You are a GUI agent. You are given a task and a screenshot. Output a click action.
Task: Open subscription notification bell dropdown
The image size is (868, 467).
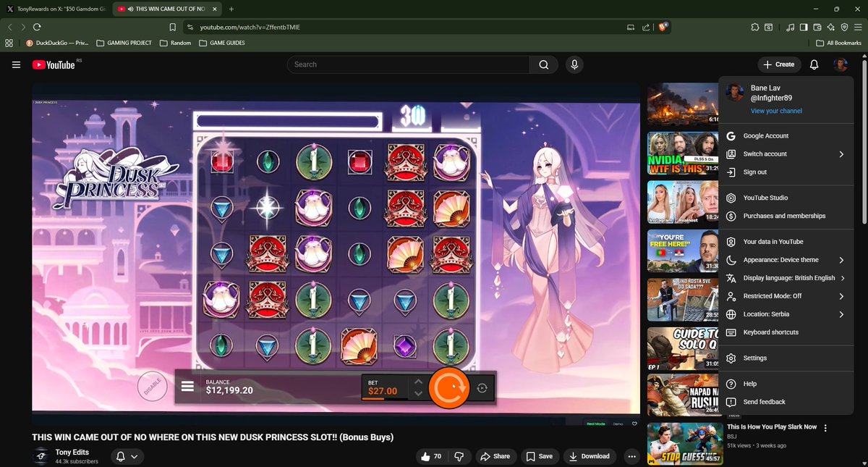127,457
